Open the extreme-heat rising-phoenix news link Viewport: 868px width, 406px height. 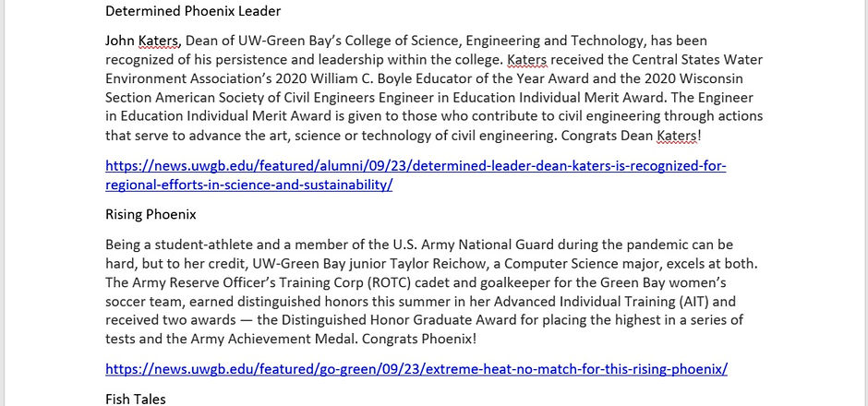(x=416, y=369)
